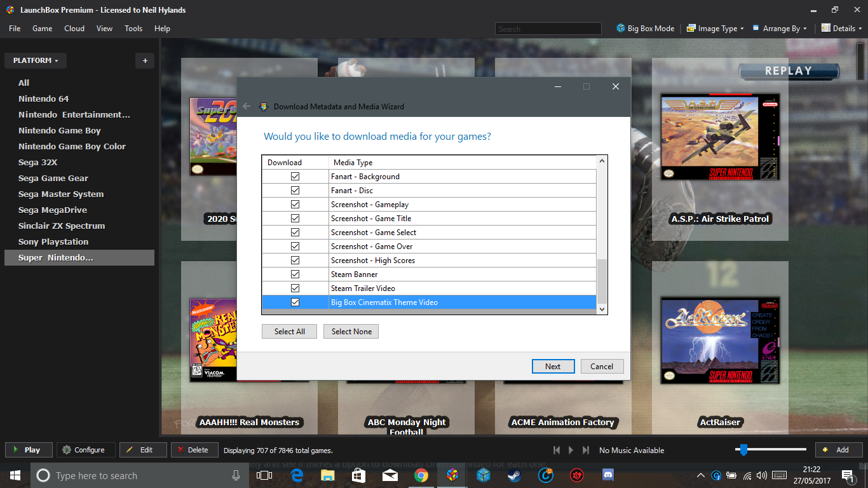This screenshot has height=488, width=868.
Task: Click the plus button beside PLATFORM
Action: click(x=145, y=61)
